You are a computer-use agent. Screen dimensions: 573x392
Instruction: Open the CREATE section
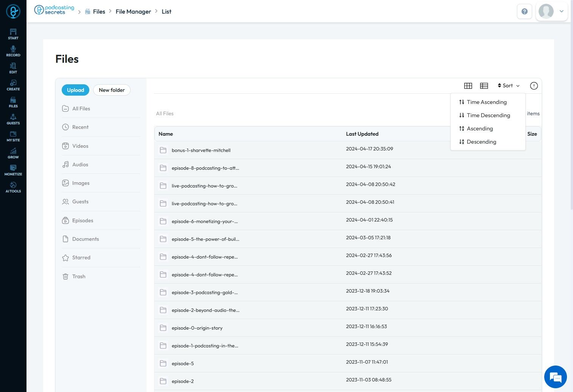coord(13,85)
